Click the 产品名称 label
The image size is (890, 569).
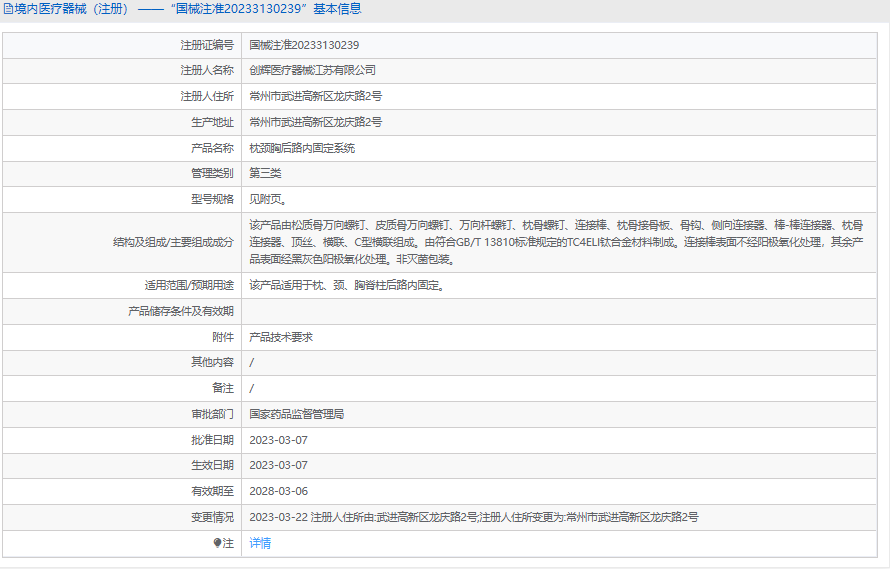pyautogui.click(x=212, y=148)
